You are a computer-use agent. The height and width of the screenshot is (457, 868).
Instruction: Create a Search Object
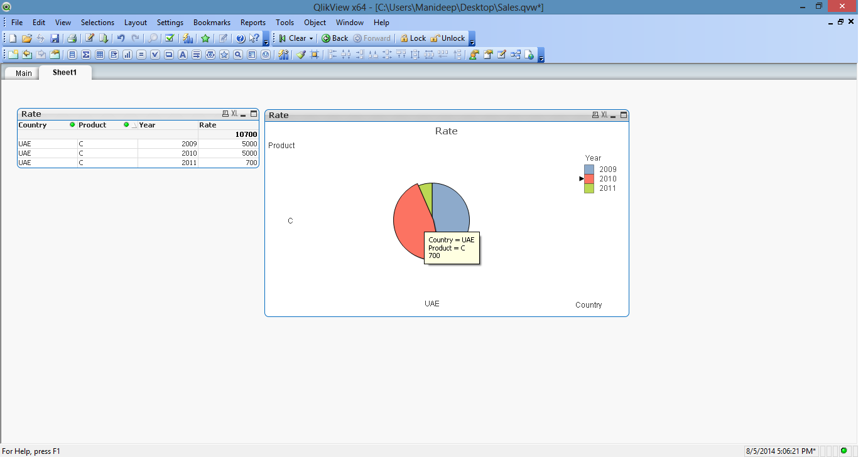click(238, 55)
